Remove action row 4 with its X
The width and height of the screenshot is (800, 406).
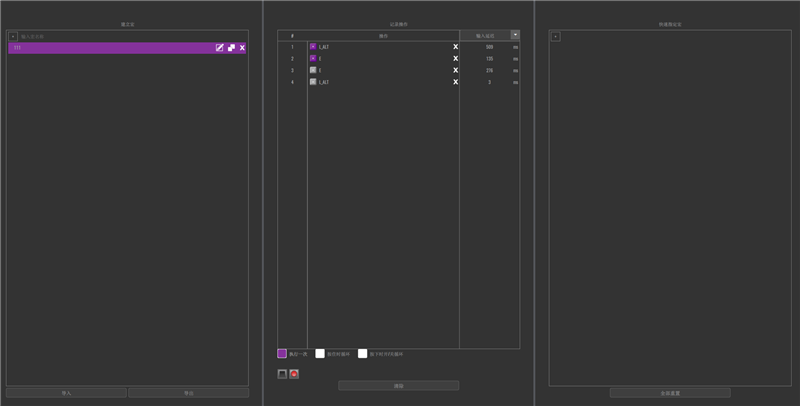[456, 82]
